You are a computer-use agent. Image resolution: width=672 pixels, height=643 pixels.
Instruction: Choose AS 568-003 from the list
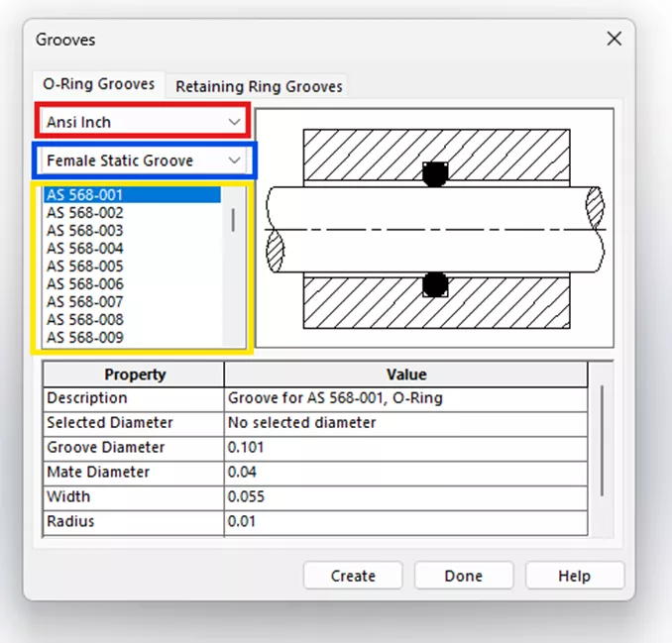(x=132, y=231)
